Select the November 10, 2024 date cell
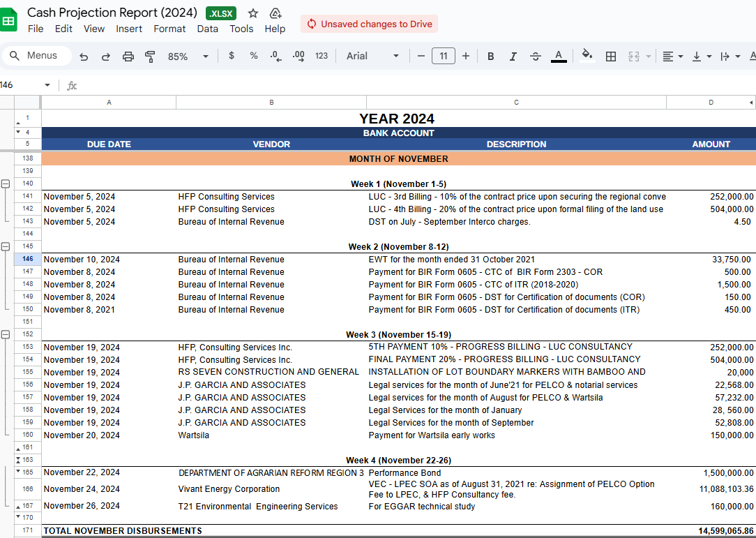Viewport: 756px width, 538px height. tap(109, 260)
